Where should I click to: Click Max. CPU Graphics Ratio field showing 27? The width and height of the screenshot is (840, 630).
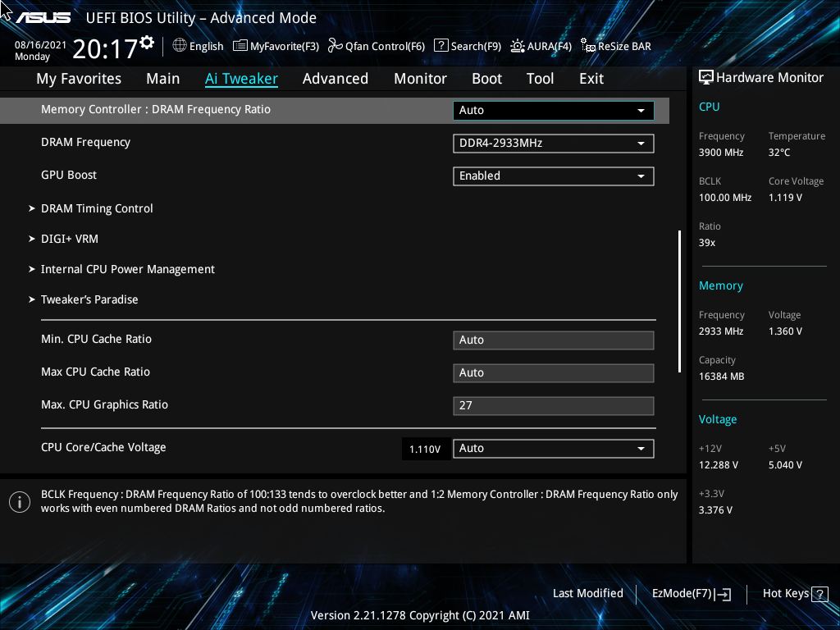click(x=554, y=405)
